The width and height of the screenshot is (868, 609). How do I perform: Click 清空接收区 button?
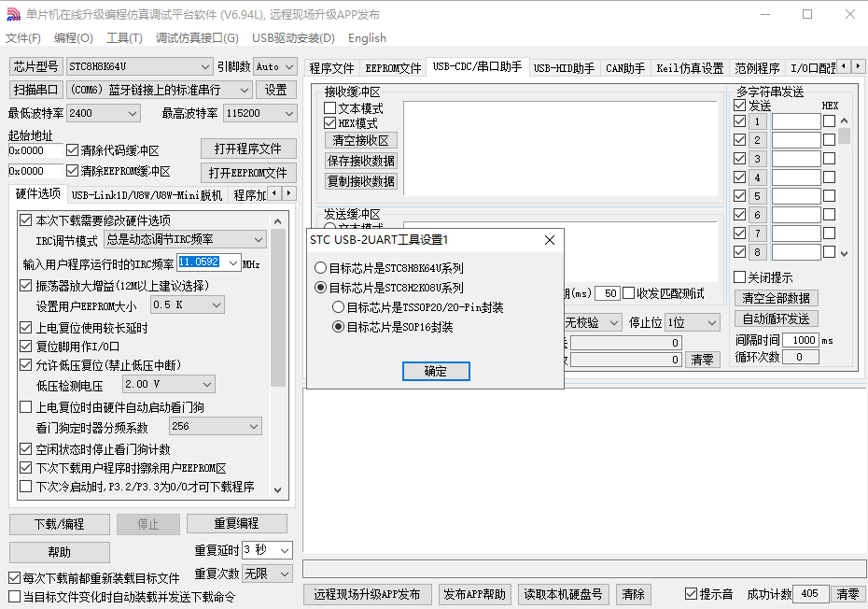(361, 140)
